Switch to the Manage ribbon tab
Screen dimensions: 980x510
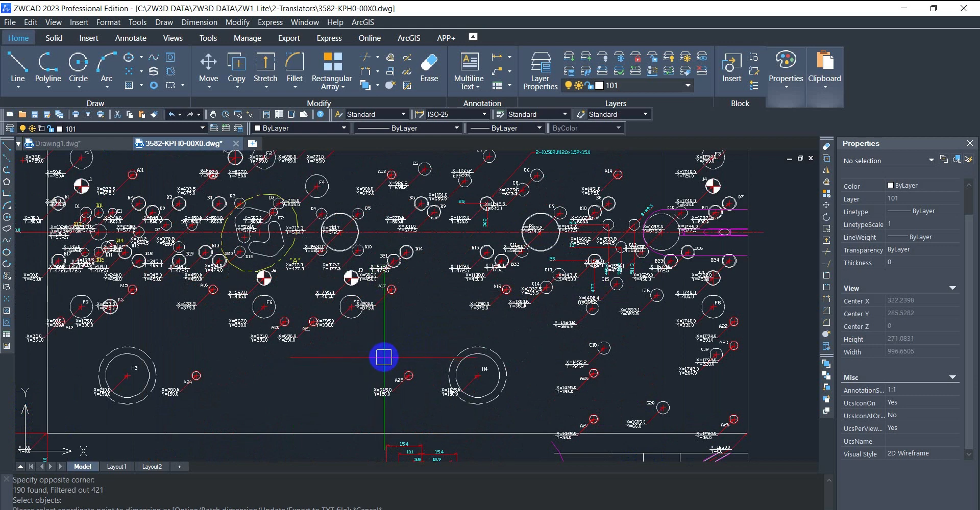pos(248,38)
